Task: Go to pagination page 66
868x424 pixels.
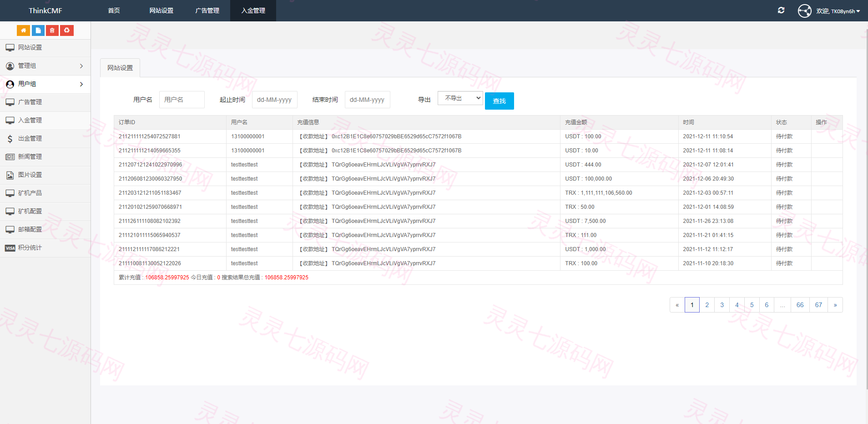Action: [x=800, y=305]
